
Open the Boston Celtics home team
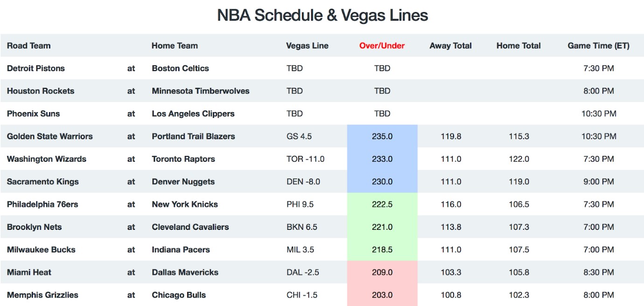tap(180, 68)
